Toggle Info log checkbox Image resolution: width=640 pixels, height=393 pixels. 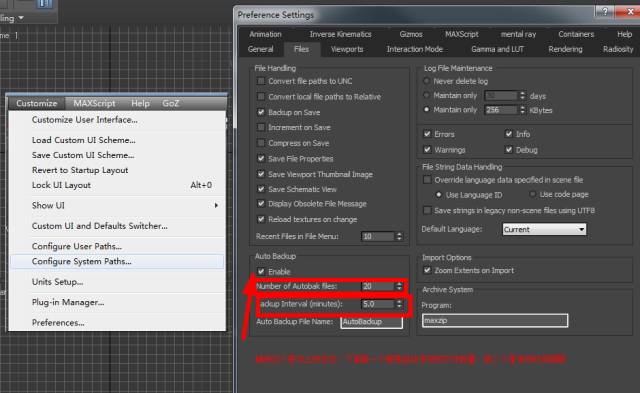pyautogui.click(x=509, y=134)
